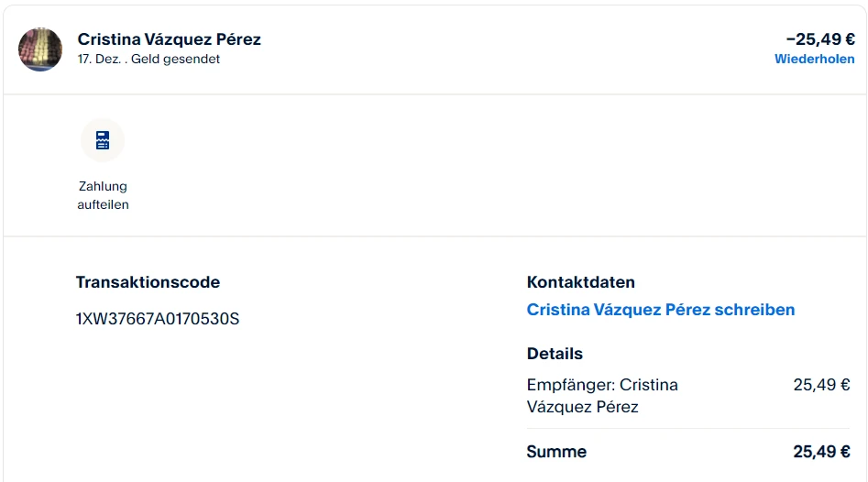Click the '17. Dez. Geld gesendet' status text

148,59
